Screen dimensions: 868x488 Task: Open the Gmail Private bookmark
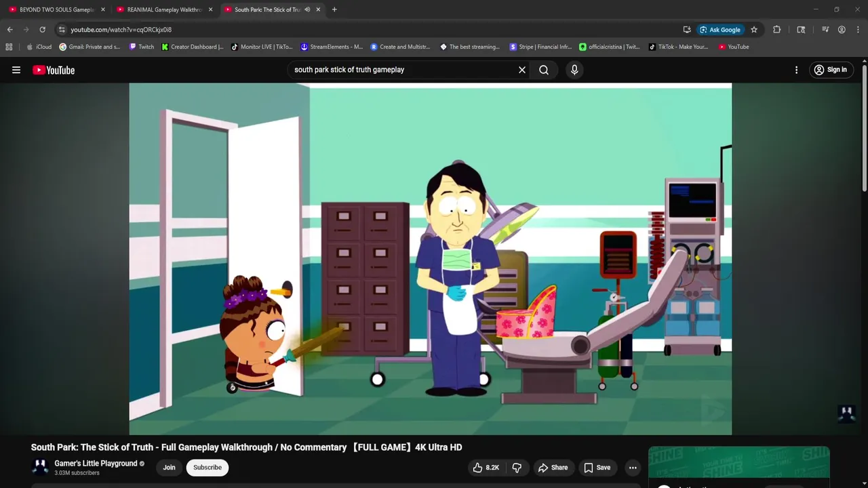click(x=90, y=47)
